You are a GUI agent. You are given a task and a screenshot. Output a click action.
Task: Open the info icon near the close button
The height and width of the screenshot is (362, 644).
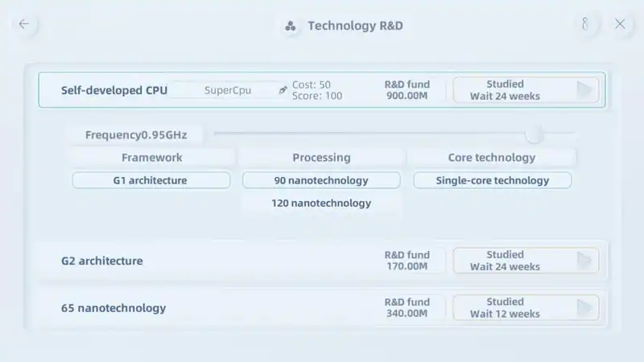point(585,24)
